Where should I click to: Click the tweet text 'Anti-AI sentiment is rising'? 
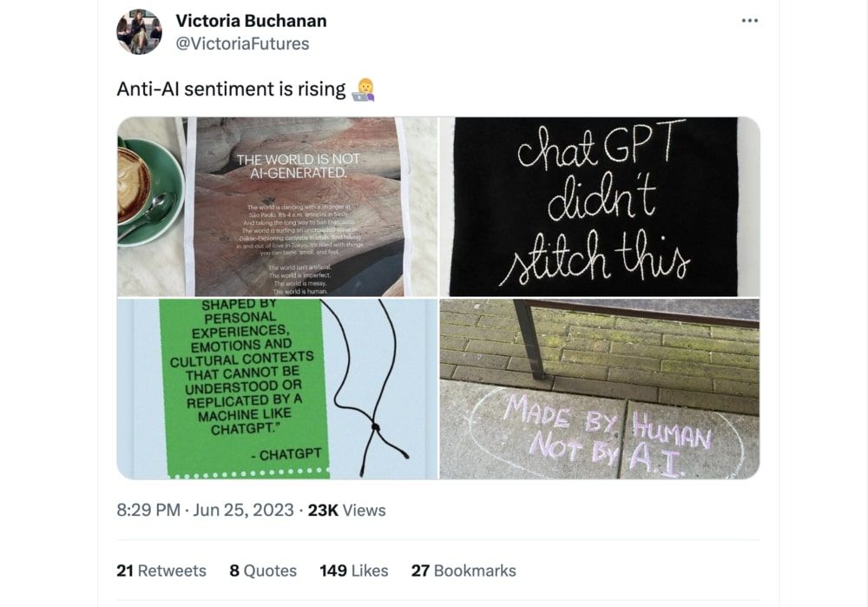tap(231, 89)
